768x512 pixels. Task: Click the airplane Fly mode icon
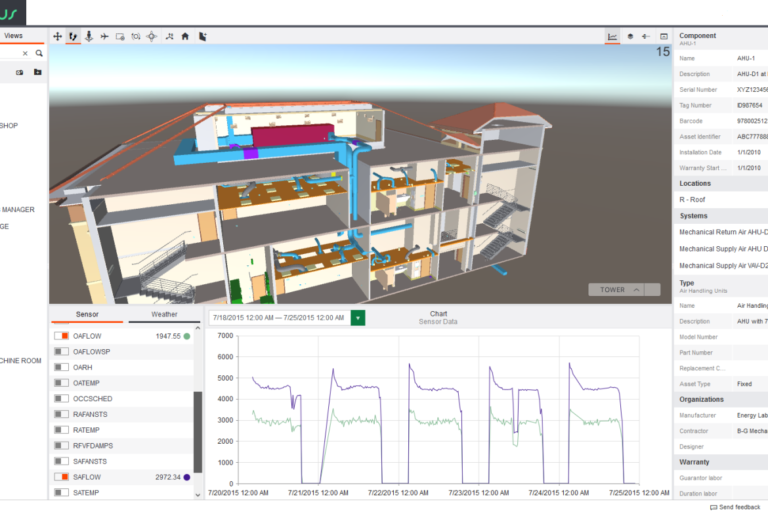tap(104, 37)
